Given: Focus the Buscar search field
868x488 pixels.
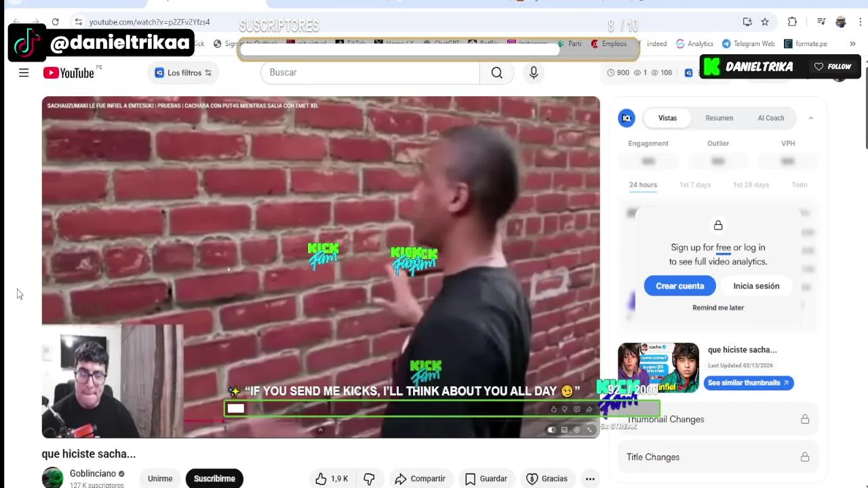Looking at the screenshot, I should (x=370, y=73).
